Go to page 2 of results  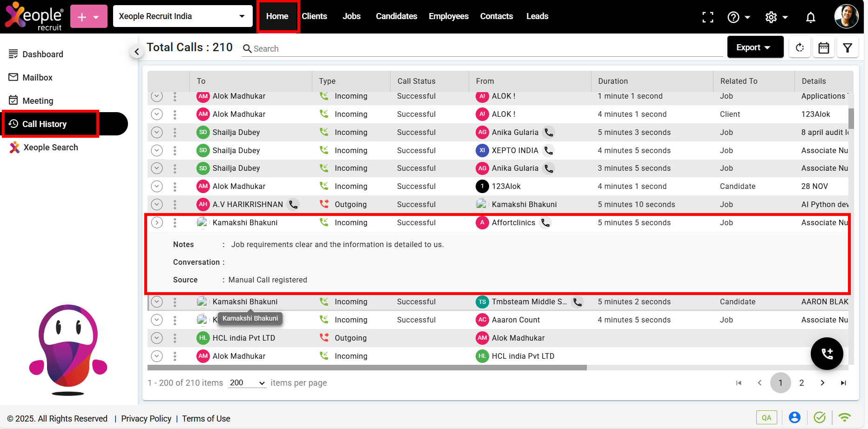point(801,383)
